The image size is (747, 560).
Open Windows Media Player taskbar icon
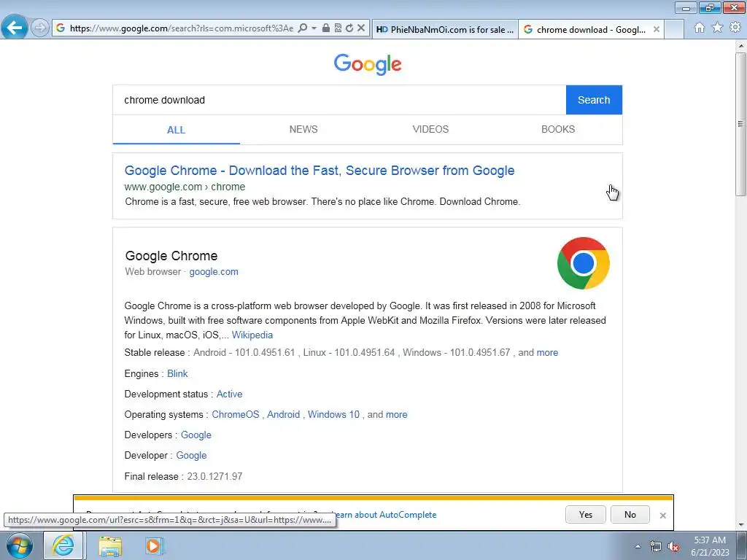pos(154,546)
